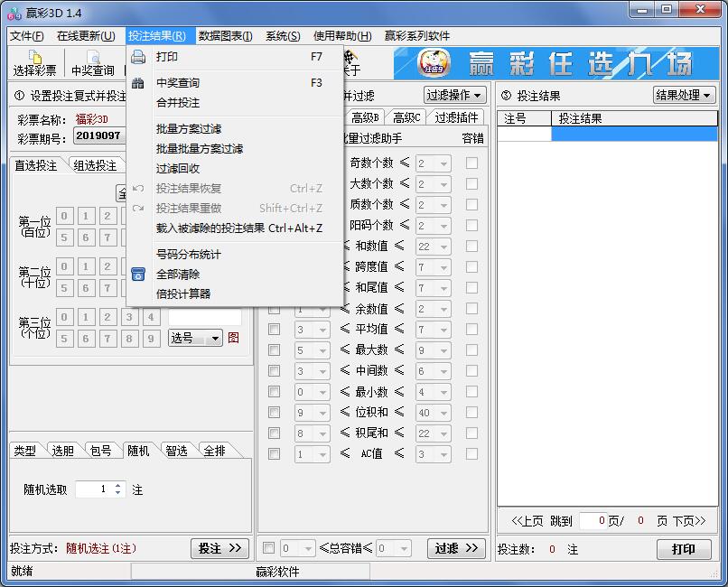Switch to the 随机 tab
Screen dimensions: 728x587
[139, 450]
